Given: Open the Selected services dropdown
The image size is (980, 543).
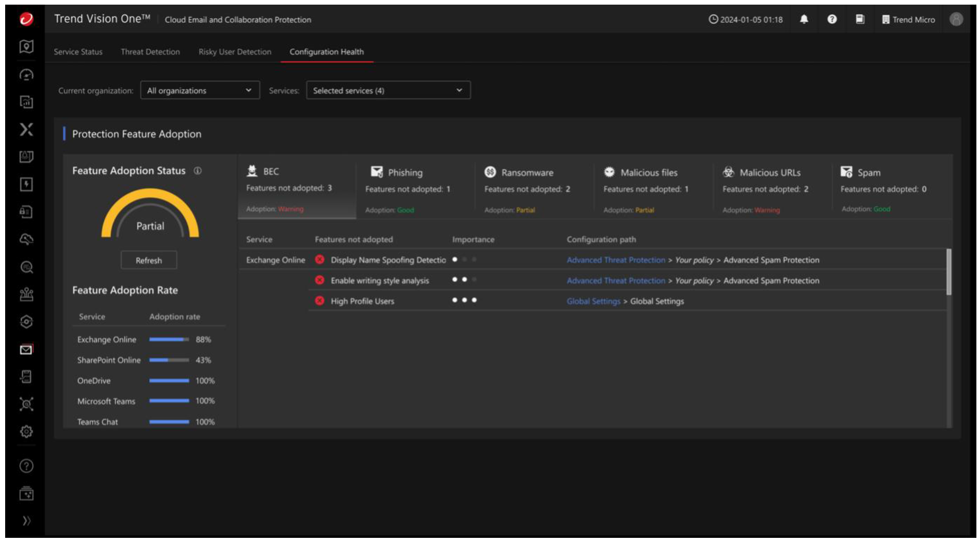Looking at the screenshot, I should 388,90.
